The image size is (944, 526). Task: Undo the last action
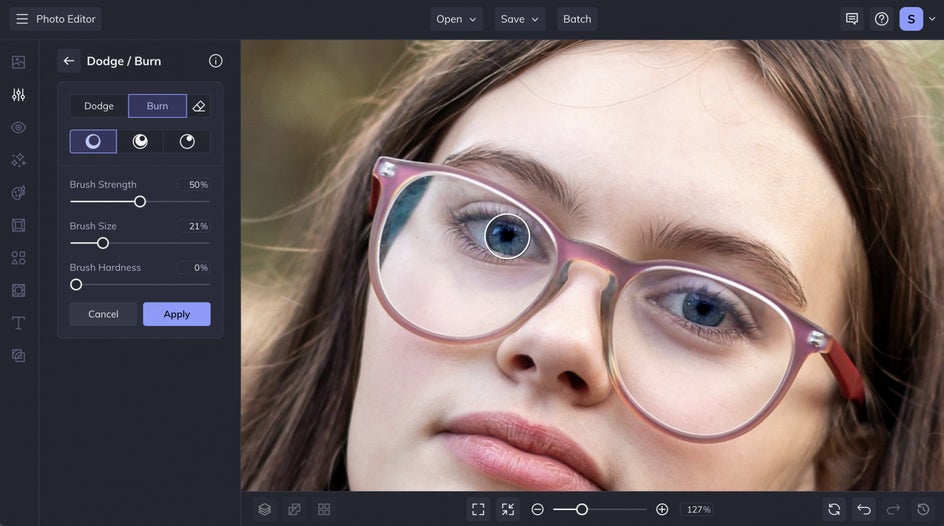[864, 510]
